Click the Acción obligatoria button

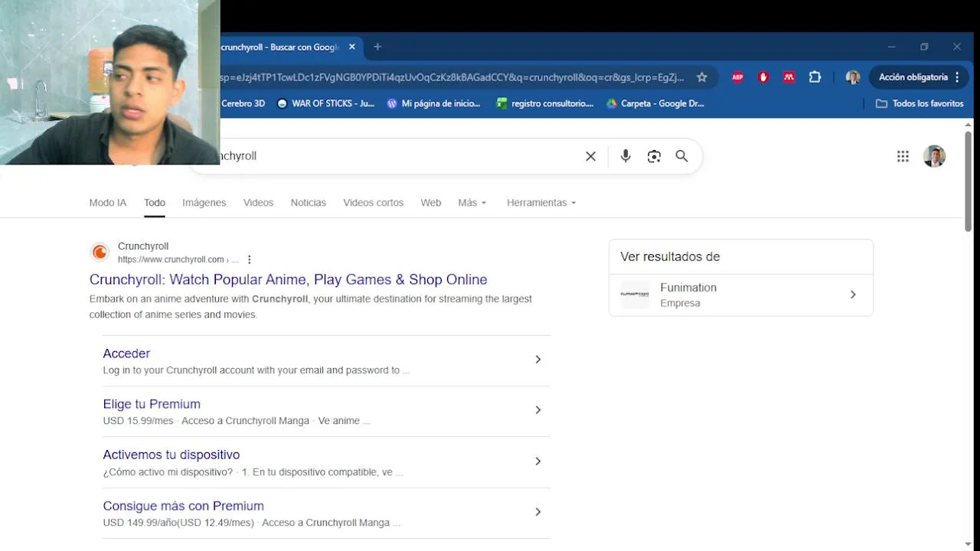click(919, 77)
